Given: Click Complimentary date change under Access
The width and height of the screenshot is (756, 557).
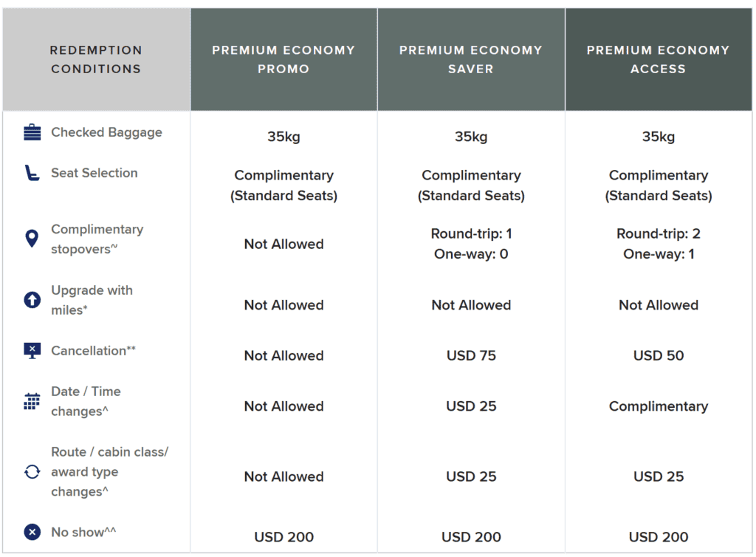Looking at the screenshot, I should click(659, 406).
